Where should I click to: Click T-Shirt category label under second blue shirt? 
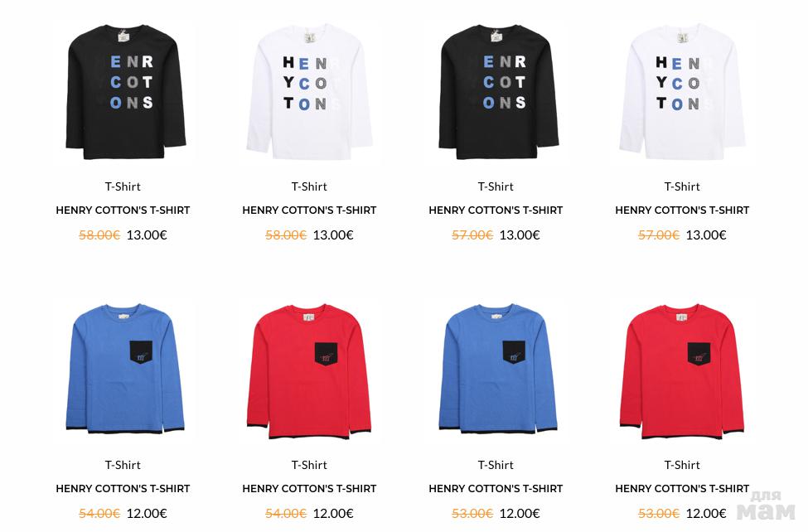coord(496,465)
